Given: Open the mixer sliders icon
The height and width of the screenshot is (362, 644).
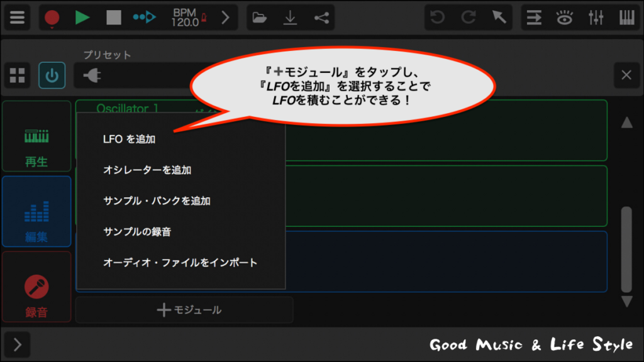Looking at the screenshot, I should coord(596,18).
